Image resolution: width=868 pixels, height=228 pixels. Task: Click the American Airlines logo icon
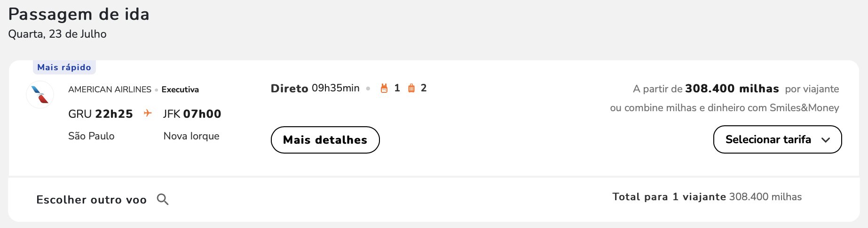tap(40, 95)
